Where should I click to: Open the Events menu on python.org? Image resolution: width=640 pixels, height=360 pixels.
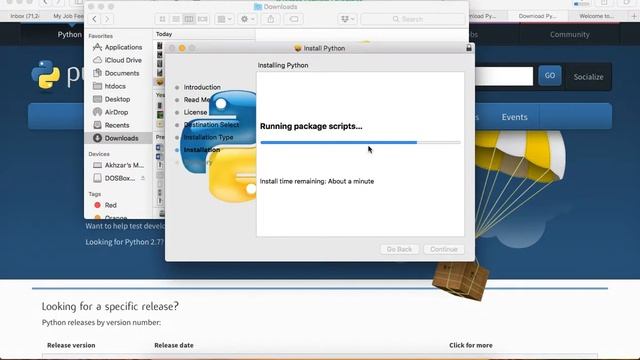click(514, 117)
